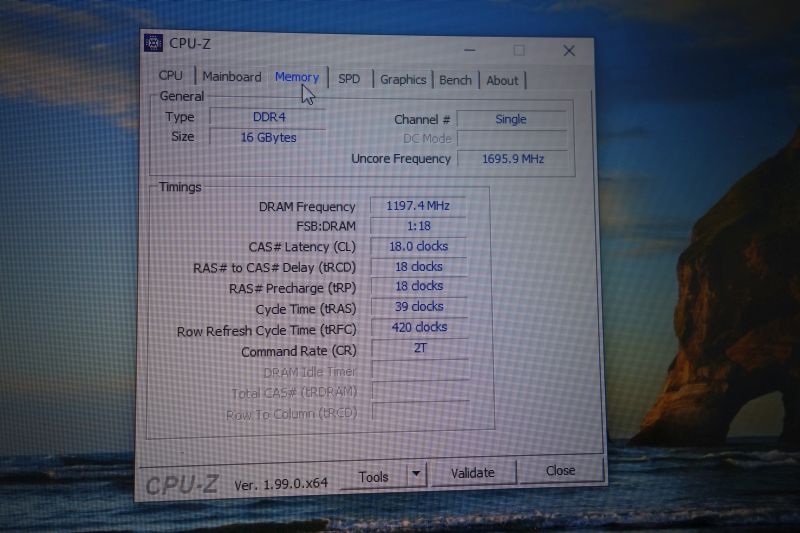Click the empty Total CAS# (tRDRAM) field

coord(421,390)
